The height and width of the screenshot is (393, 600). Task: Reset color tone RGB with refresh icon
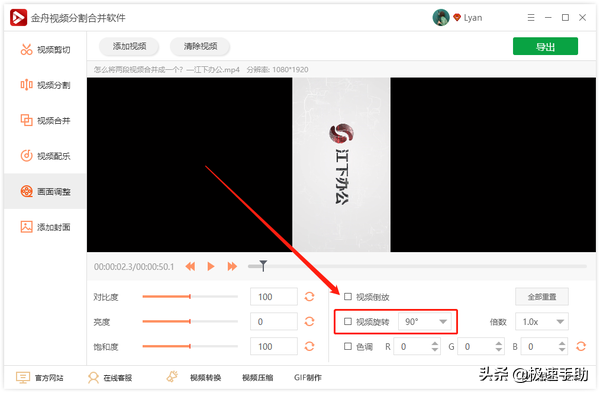click(x=581, y=346)
